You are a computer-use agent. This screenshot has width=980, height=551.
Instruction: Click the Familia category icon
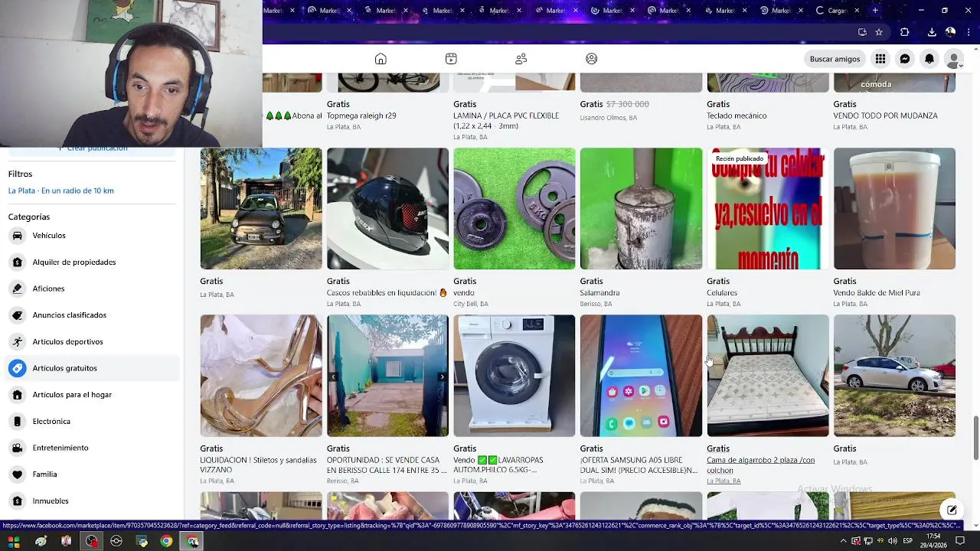[17, 474]
